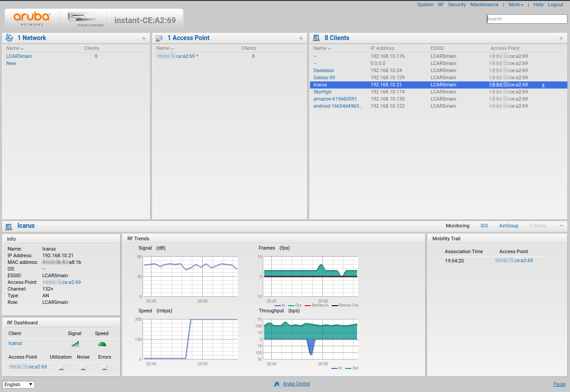This screenshot has height=392, width=570.
Task: Select the LCARSmain network
Action: [x=19, y=56]
